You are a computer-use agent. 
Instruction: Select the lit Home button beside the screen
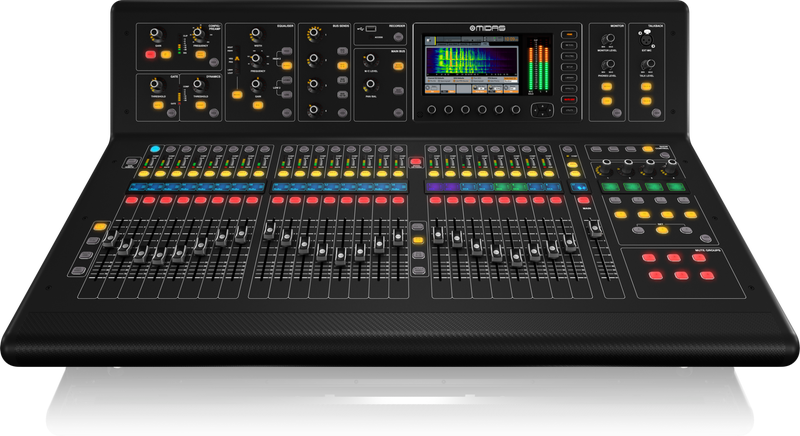569,35
